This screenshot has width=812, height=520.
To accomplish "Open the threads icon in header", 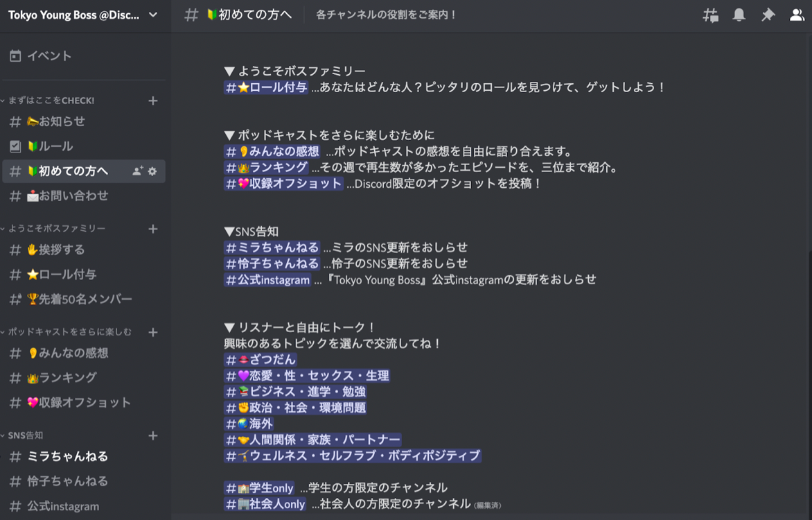I will (711, 15).
